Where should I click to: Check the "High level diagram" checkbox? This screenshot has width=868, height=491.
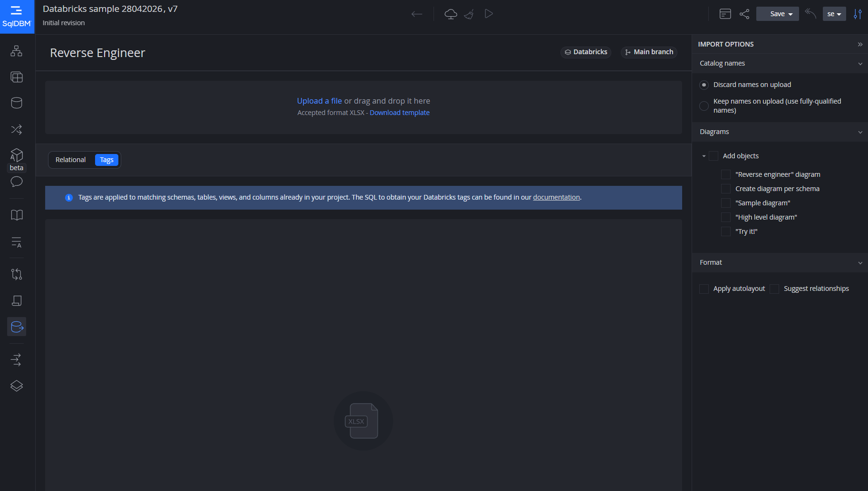[x=726, y=217]
